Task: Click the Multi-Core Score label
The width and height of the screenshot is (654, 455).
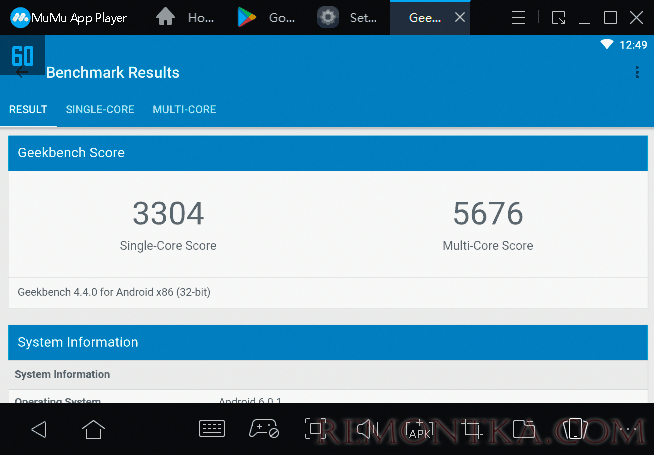Action: click(x=488, y=246)
